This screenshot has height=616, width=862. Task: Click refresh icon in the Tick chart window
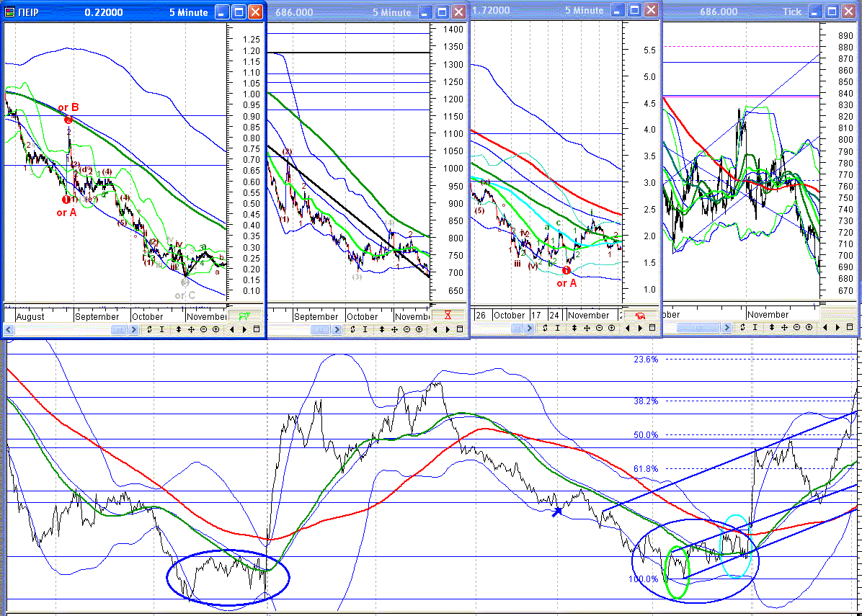(742, 327)
